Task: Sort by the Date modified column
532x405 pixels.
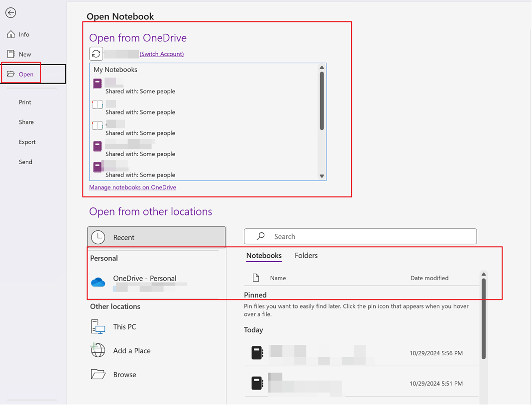Action: point(429,278)
